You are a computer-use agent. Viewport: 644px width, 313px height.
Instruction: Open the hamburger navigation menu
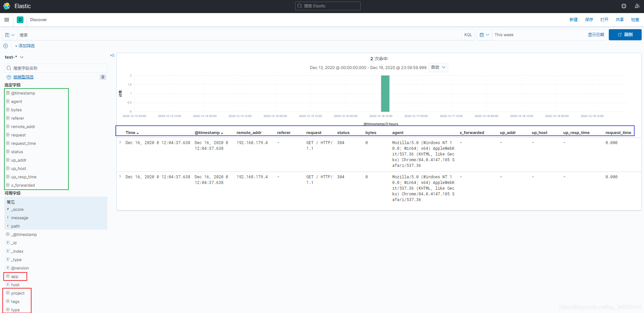point(7,20)
